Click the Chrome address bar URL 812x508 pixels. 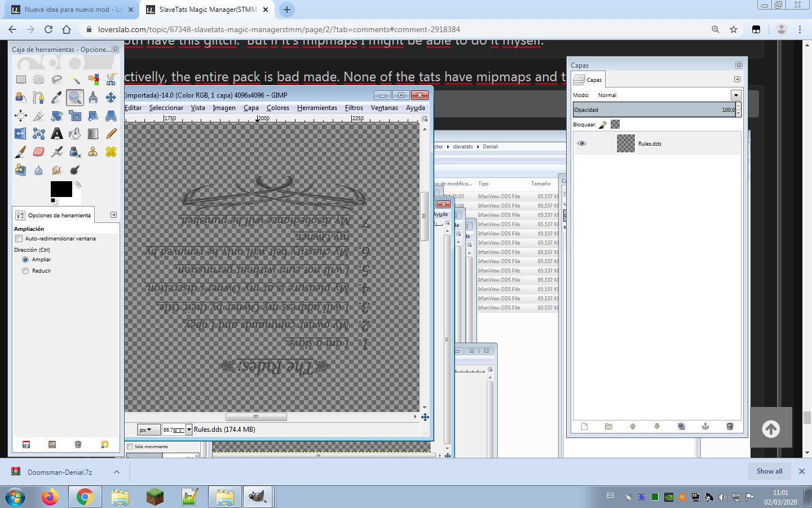pyautogui.click(x=279, y=29)
